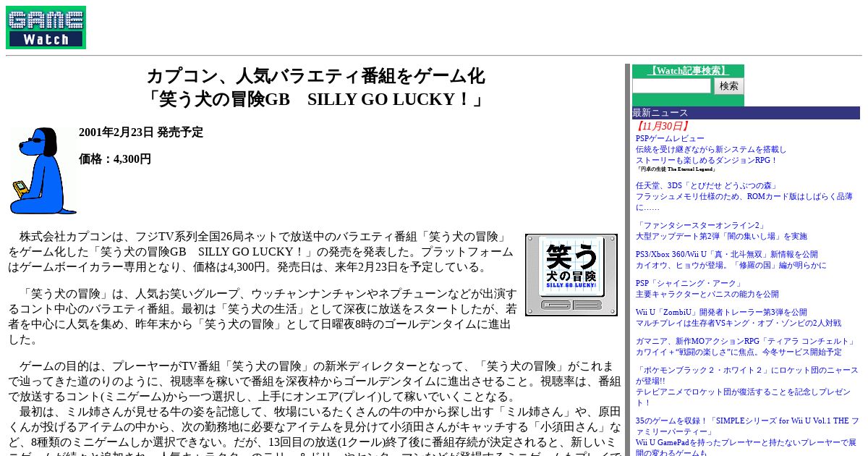Open the SIMPLEシリーズ for Wii U link
The width and height of the screenshot is (868, 456).
[747, 436]
